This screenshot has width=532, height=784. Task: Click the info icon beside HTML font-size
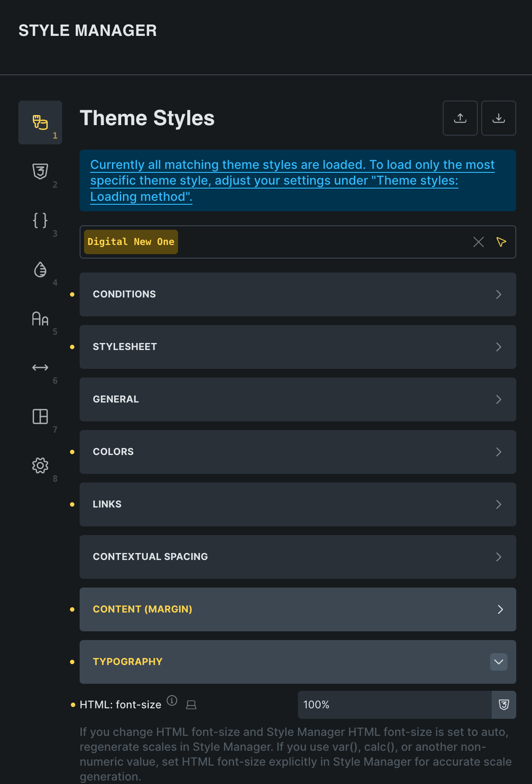(x=172, y=700)
